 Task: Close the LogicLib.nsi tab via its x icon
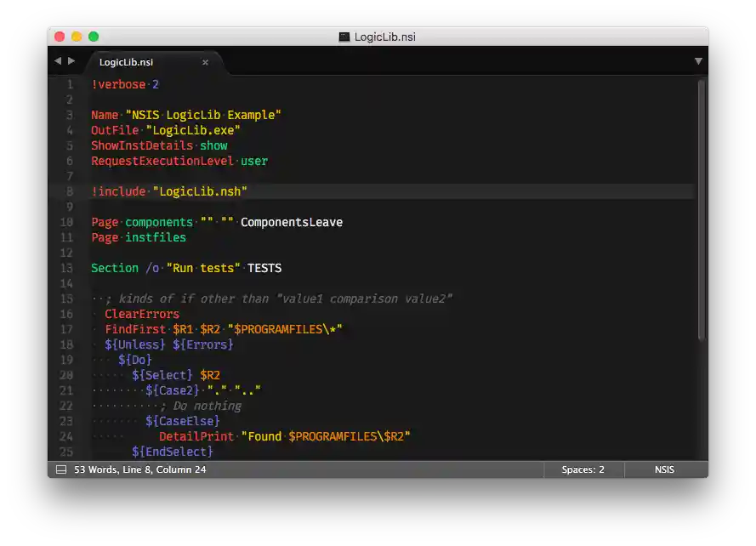pyautogui.click(x=205, y=61)
